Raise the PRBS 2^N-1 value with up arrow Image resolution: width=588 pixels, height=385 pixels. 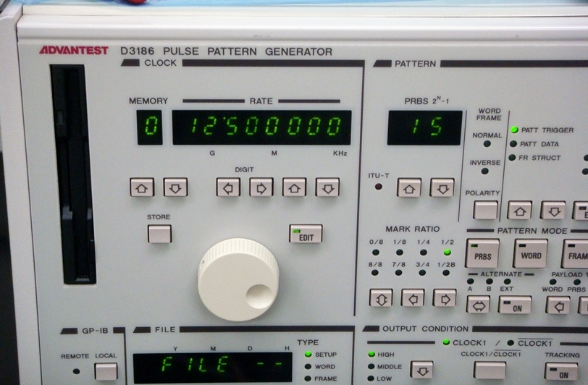(x=409, y=188)
